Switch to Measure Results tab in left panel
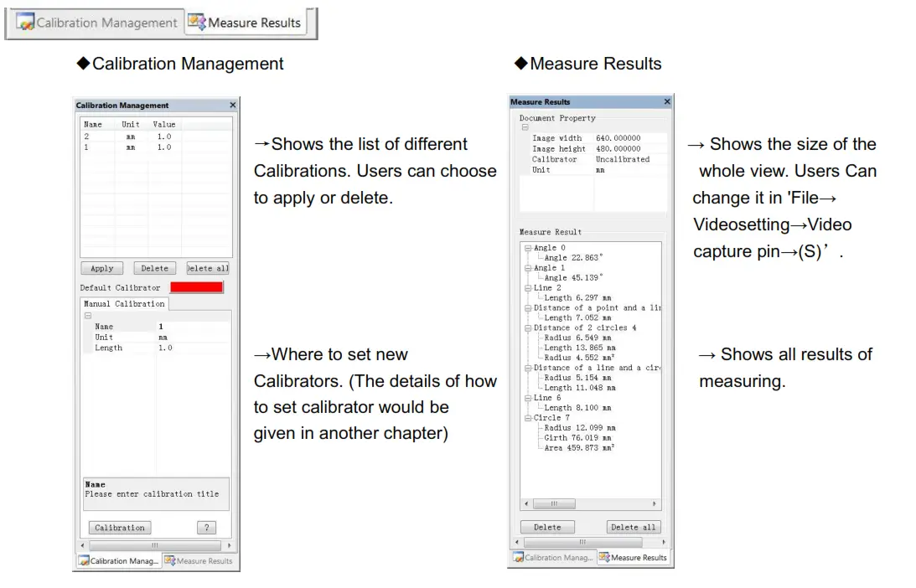 click(199, 560)
